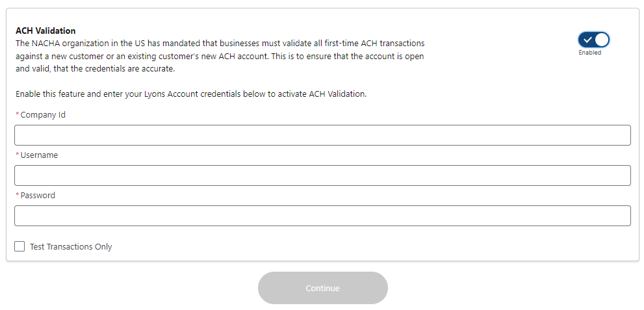Viewport: 644px width, 310px height.
Task: Click the ACH Validation heading
Action: (x=45, y=31)
